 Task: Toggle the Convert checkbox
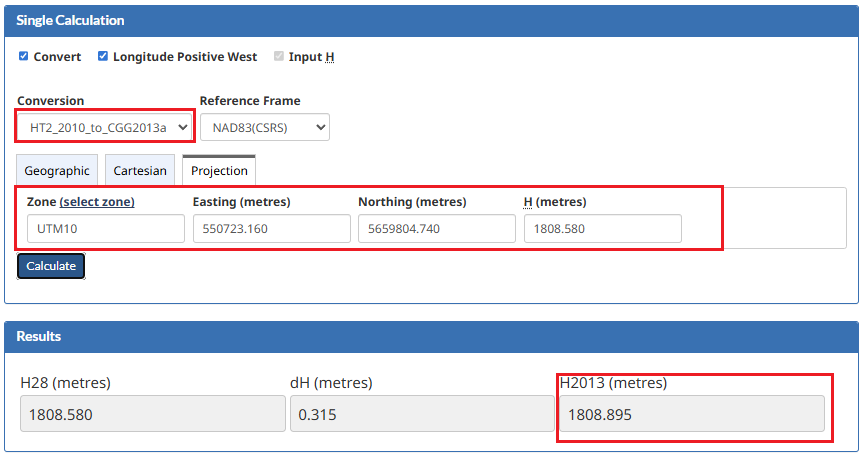24,57
